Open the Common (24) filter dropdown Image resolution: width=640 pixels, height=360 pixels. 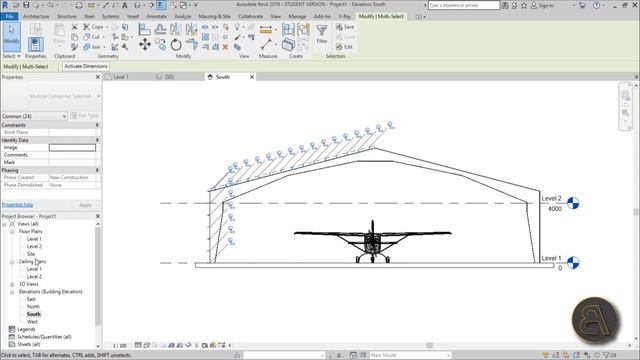click(x=34, y=116)
